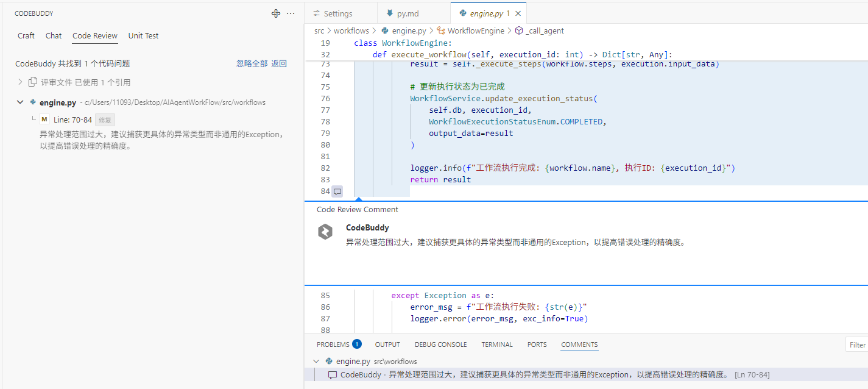Open the OUTPUT panel tab
The height and width of the screenshot is (389, 868).
(x=387, y=344)
